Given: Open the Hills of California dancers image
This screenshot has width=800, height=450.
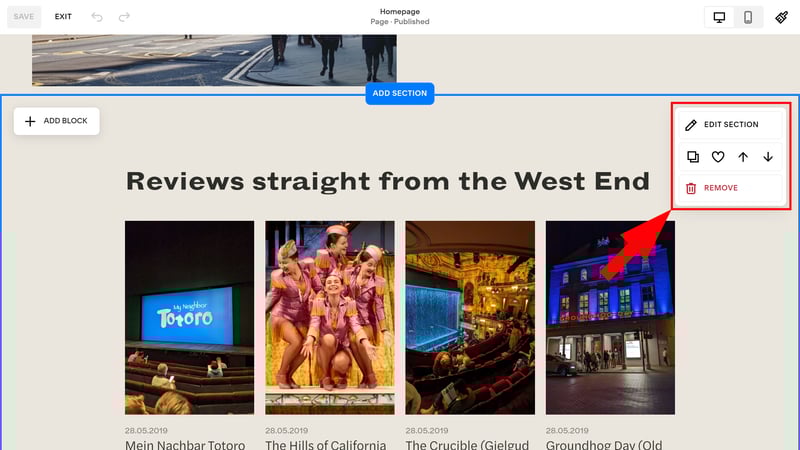Looking at the screenshot, I should point(330,317).
